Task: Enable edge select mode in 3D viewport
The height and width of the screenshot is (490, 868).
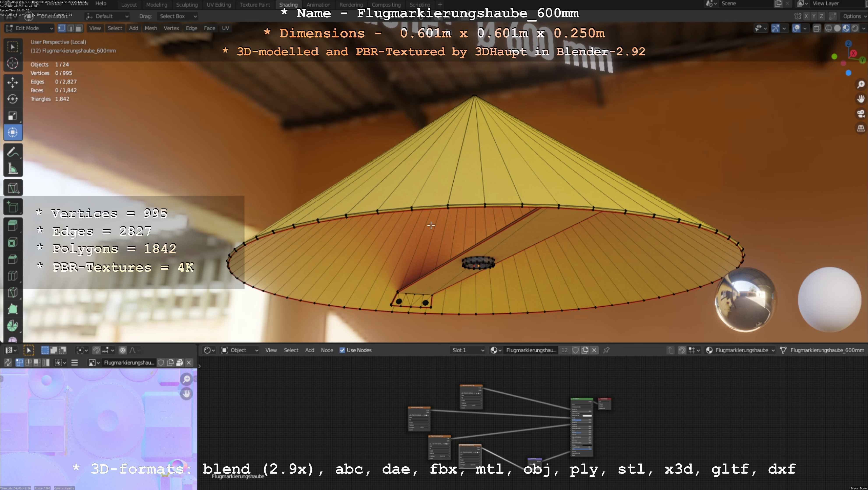Action: (x=70, y=28)
